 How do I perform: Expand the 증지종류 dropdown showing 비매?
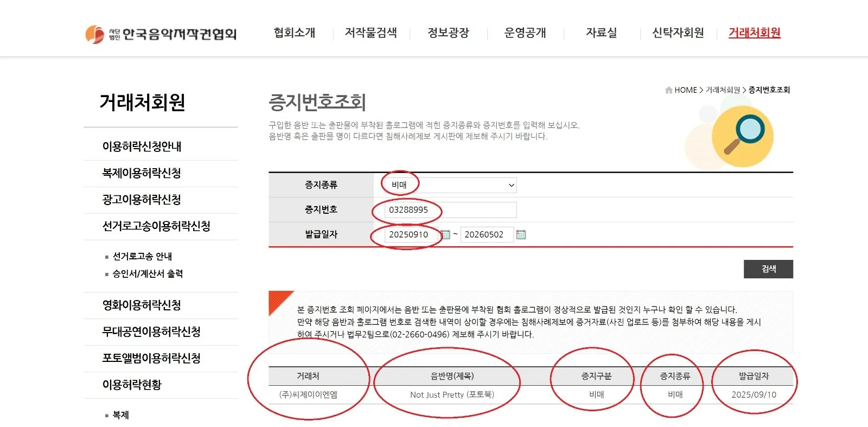click(x=450, y=185)
